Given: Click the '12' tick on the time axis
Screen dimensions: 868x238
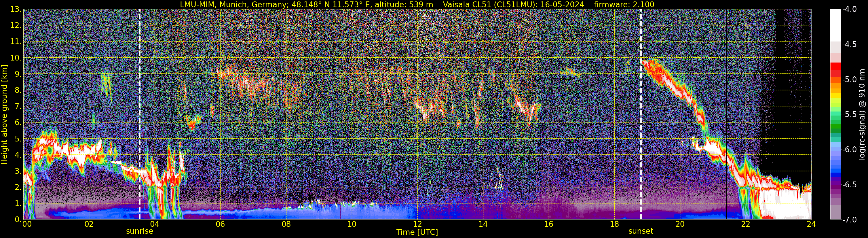Looking at the screenshot, I should click(x=417, y=224).
